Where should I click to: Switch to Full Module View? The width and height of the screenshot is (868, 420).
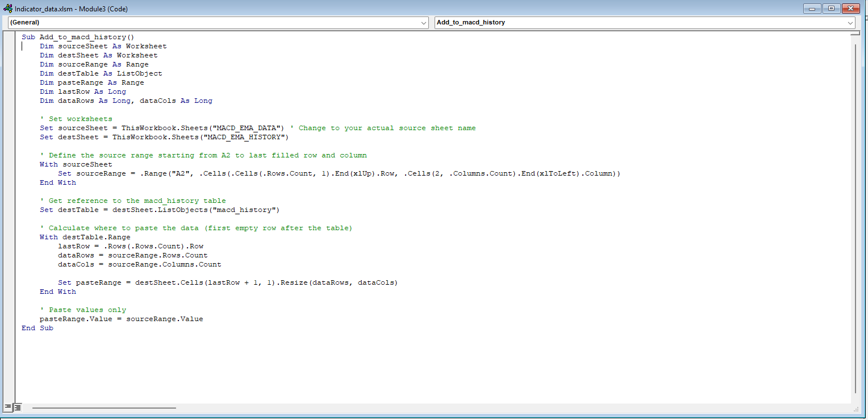(18, 407)
